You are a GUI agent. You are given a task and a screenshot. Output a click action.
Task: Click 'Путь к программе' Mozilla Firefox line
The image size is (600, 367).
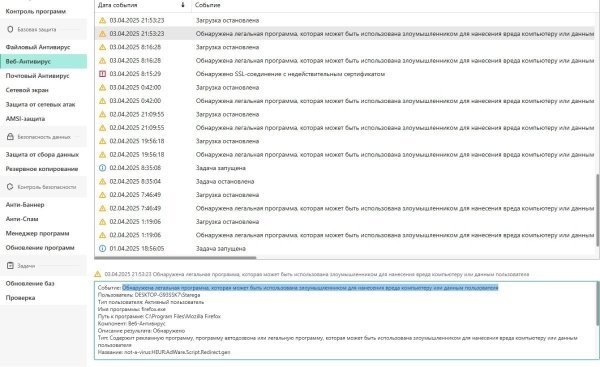159,316
